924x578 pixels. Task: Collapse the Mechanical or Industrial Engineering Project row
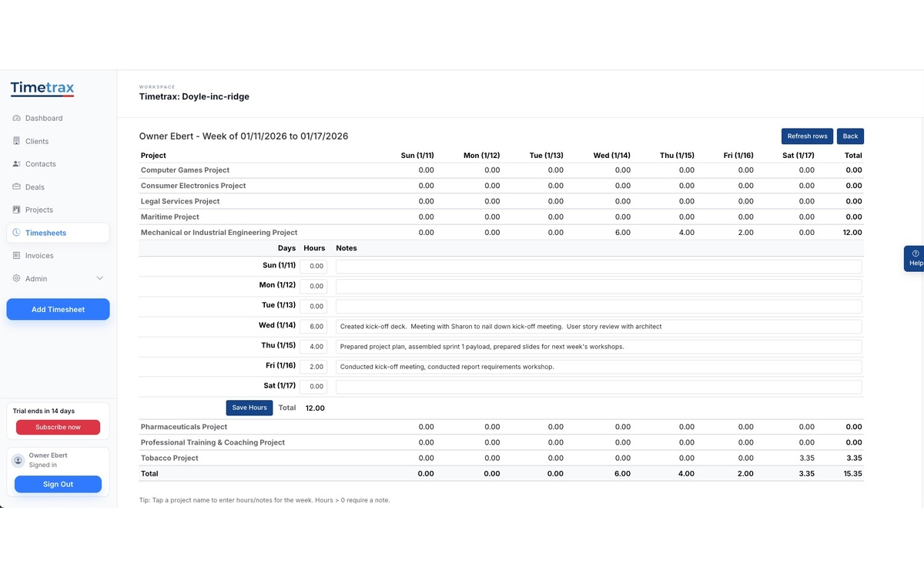pos(219,233)
